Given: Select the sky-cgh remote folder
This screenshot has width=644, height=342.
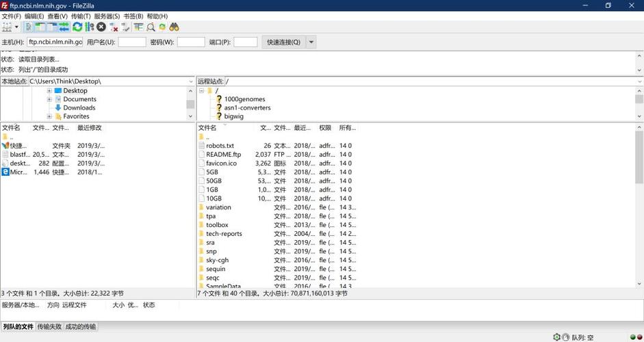Looking at the screenshot, I should coord(217,261).
